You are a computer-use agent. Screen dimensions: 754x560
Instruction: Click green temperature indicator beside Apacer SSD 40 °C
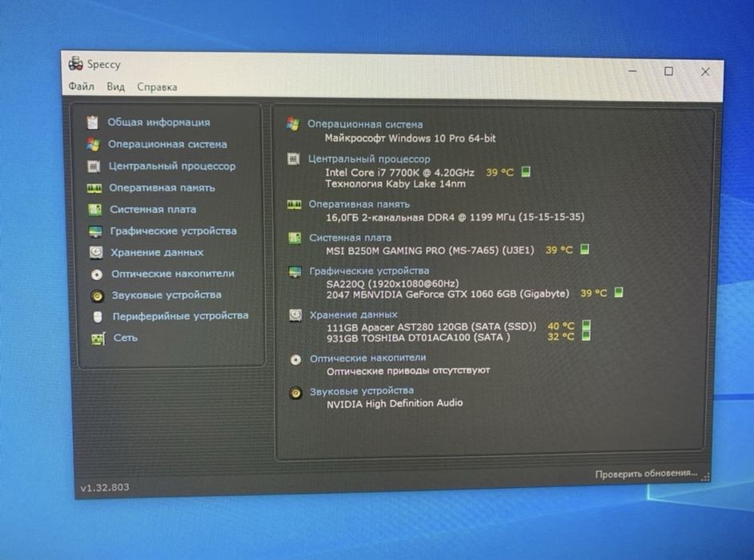[586, 326]
